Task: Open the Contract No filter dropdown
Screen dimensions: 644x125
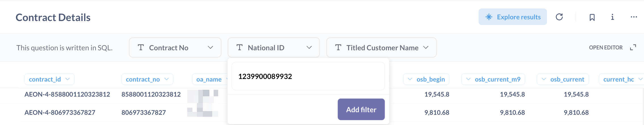Action: click(x=175, y=47)
